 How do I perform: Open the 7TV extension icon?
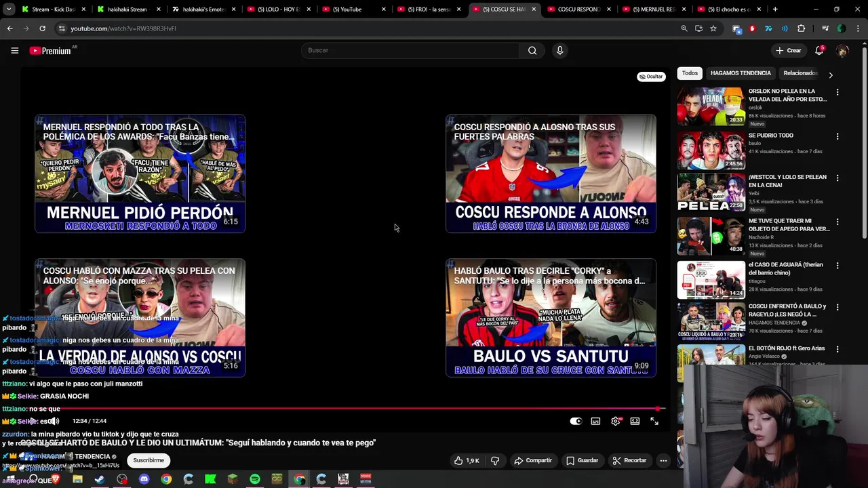tap(768, 28)
